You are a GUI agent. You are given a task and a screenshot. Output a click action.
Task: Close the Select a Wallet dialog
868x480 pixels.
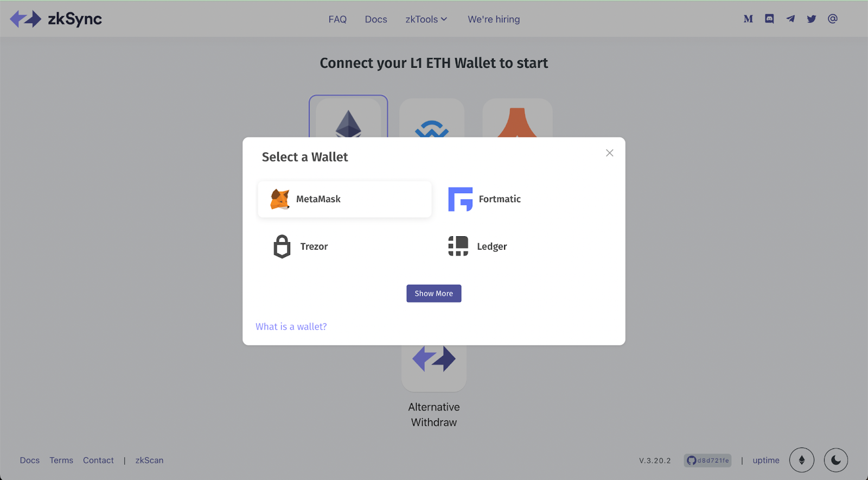610,153
